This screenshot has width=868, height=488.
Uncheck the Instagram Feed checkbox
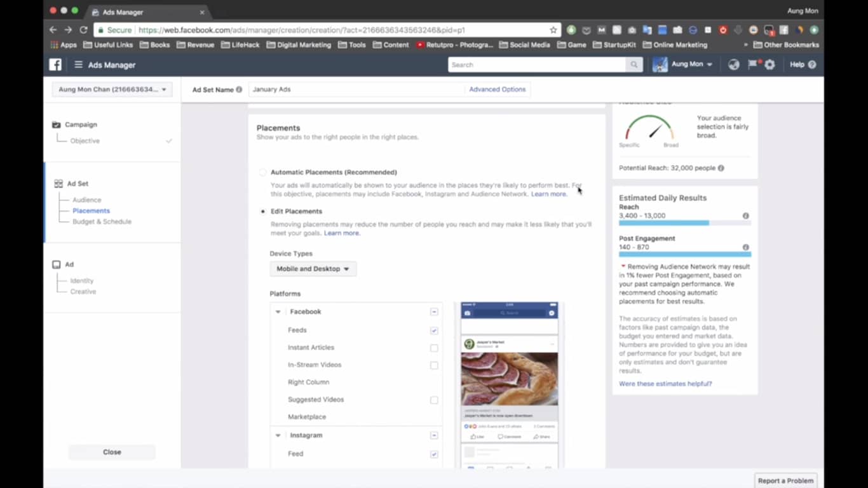[434, 454]
